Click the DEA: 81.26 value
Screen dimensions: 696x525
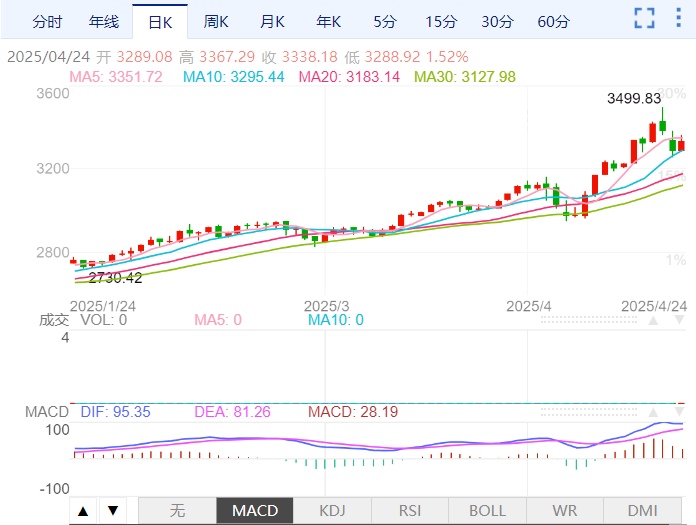tap(232, 412)
